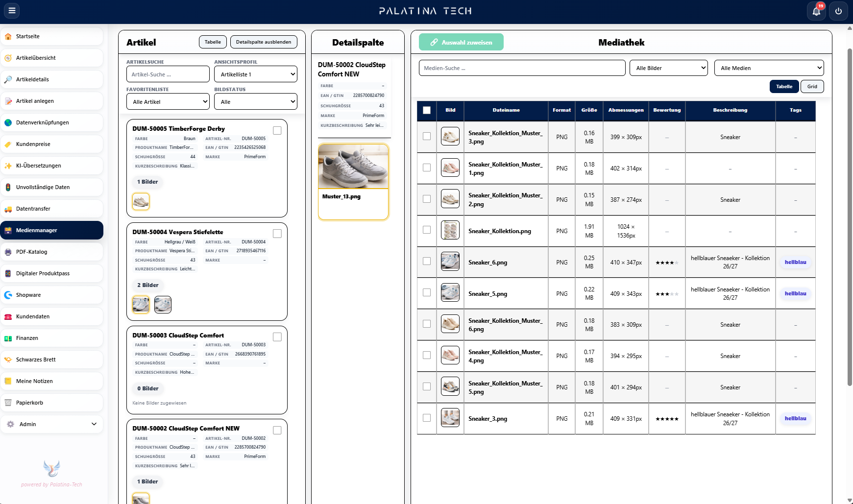Viewport: 853px width, 504px height.
Task: Click the Datenverknüpfungen globe icon
Action: (x=8, y=122)
